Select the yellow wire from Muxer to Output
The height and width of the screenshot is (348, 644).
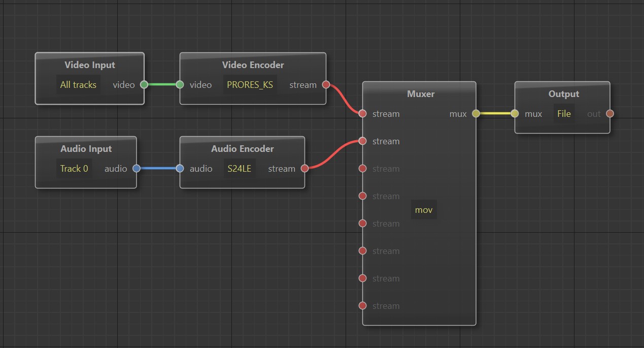click(x=495, y=114)
